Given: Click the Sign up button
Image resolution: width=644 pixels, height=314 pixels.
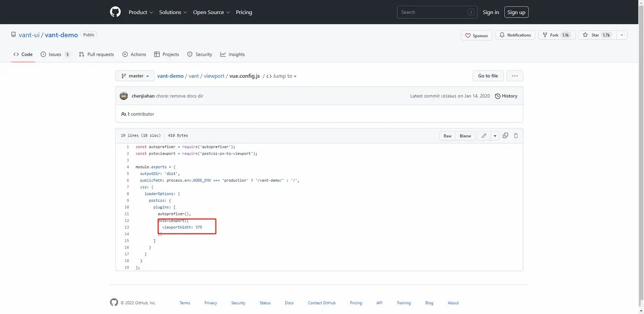Looking at the screenshot, I should 516,12.
